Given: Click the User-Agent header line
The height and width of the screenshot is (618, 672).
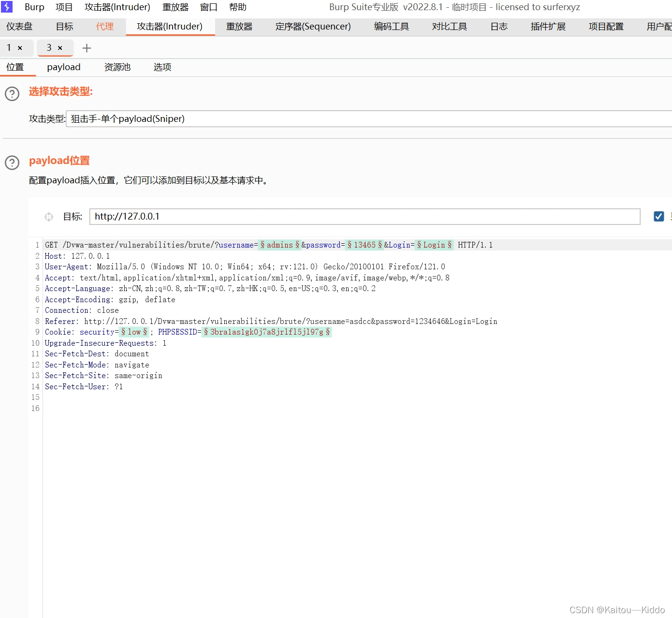Looking at the screenshot, I should (245, 267).
